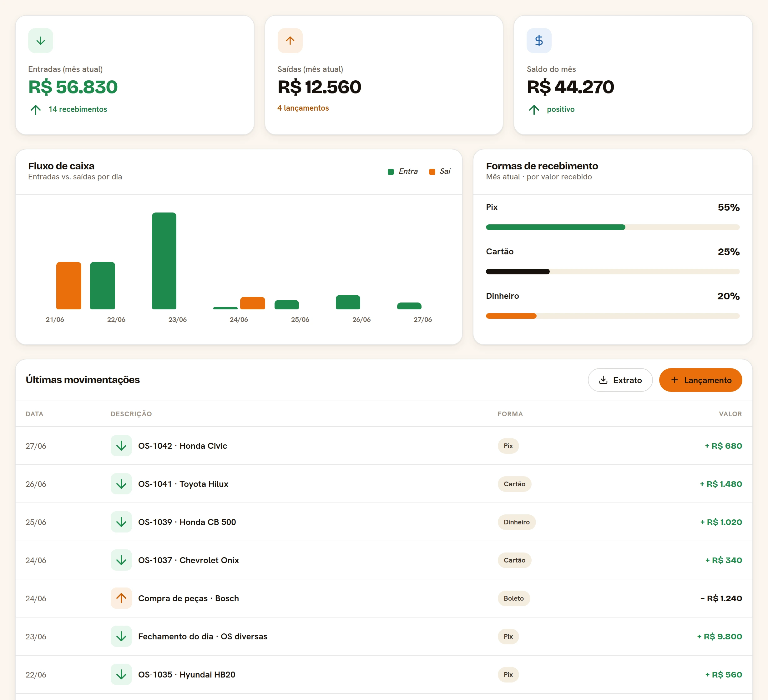
Task: Click the Pix tag on OS-1042 row
Action: [x=508, y=446]
